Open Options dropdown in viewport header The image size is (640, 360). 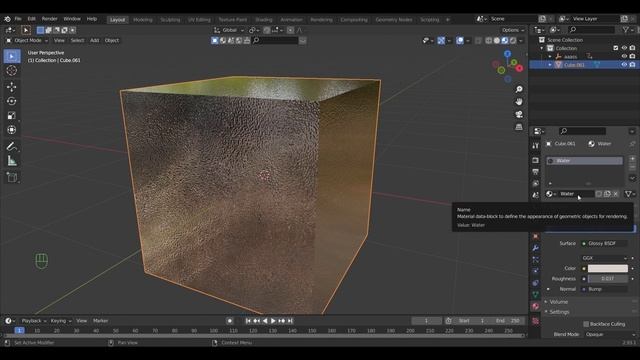pyautogui.click(x=513, y=30)
